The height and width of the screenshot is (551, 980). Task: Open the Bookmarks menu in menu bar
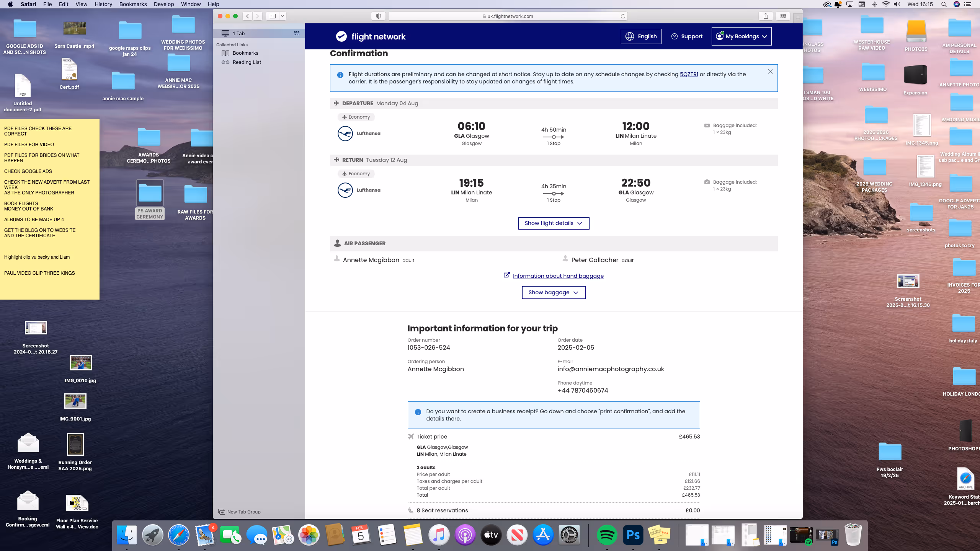tap(133, 4)
